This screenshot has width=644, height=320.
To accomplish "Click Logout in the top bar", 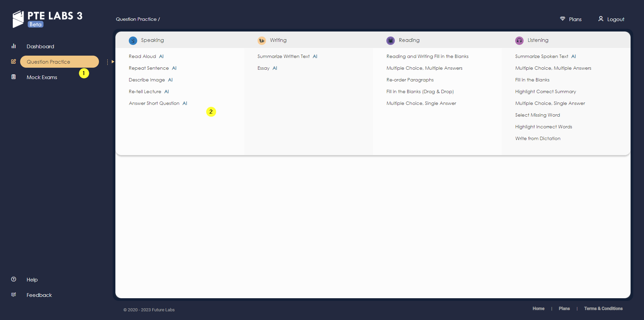I will pos(616,19).
